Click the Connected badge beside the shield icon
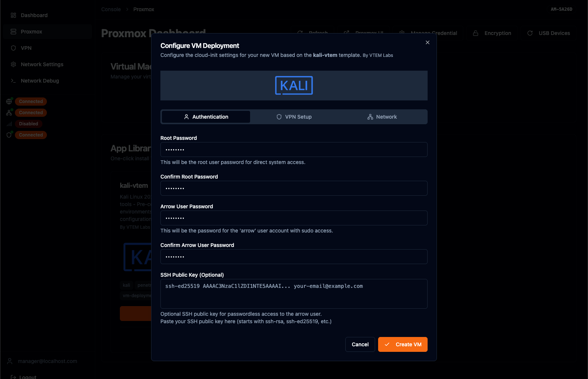The height and width of the screenshot is (379, 588). [31, 135]
